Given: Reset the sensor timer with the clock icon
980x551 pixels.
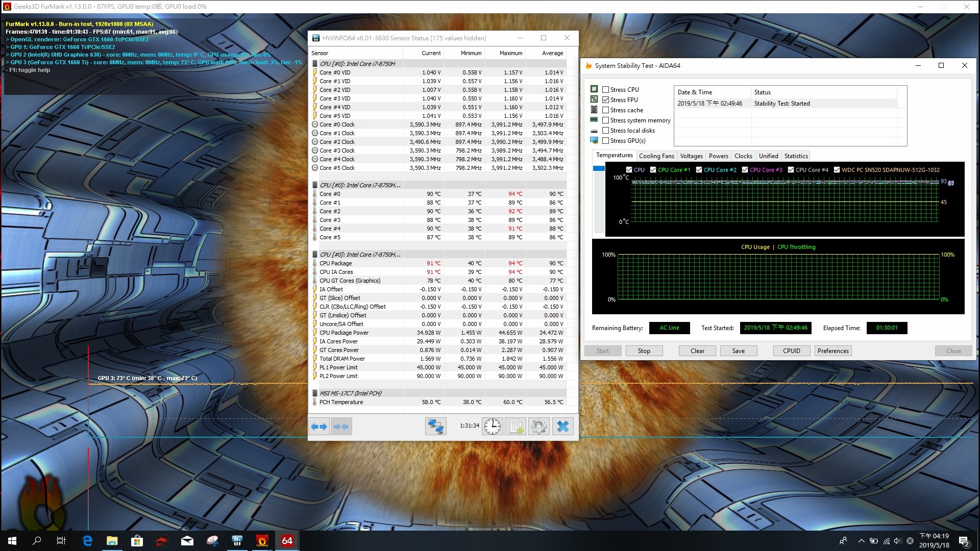Looking at the screenshot, I should (x=493, y=427).
